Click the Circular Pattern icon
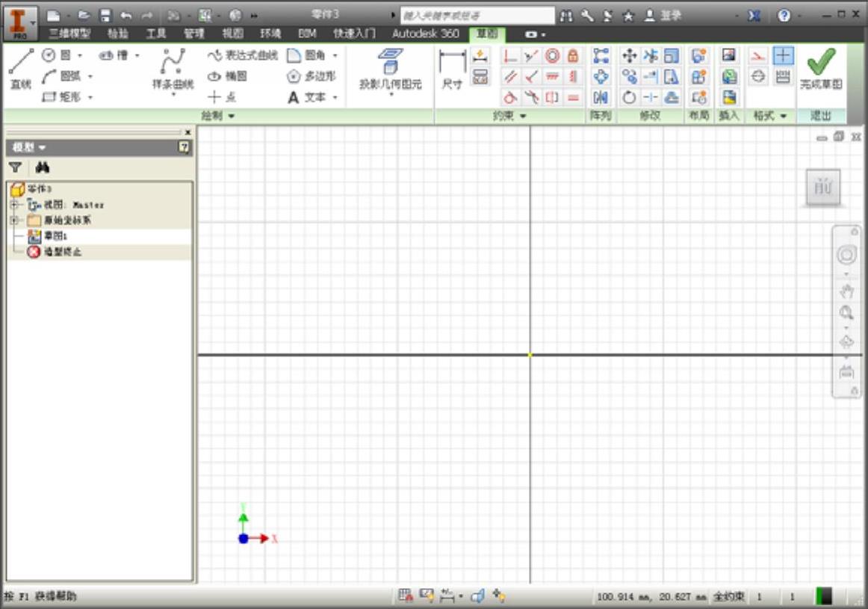 click(601, 76)
